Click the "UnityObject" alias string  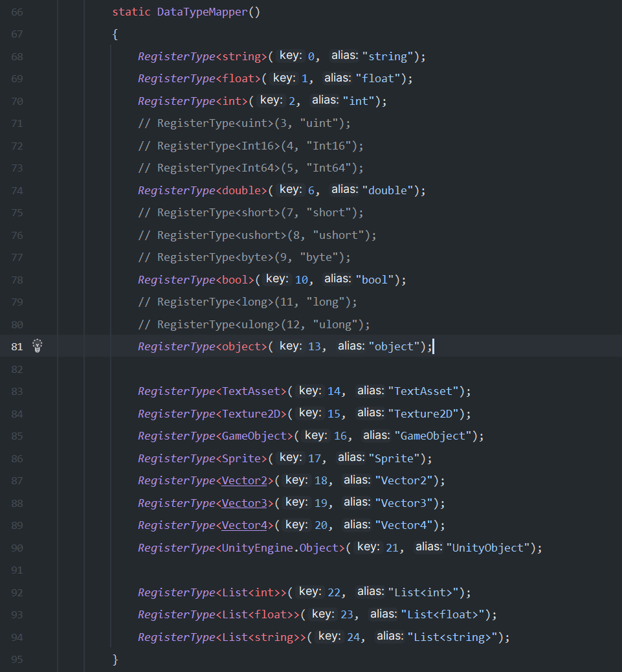[x=488, y=548]
